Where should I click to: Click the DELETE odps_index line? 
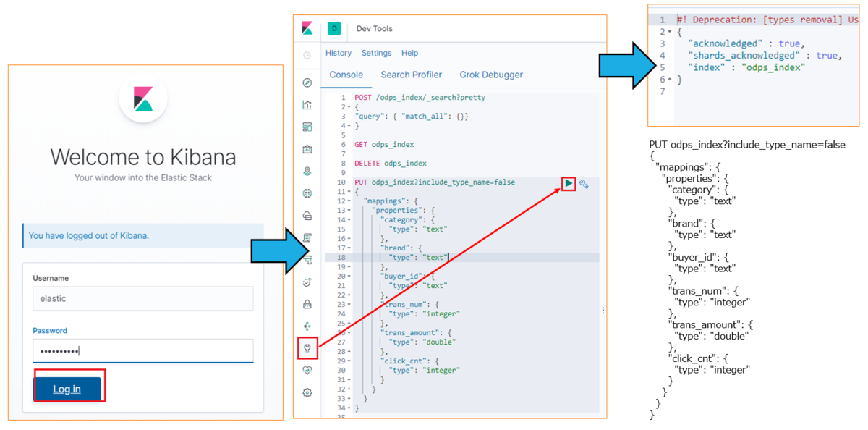click(391, 164)
